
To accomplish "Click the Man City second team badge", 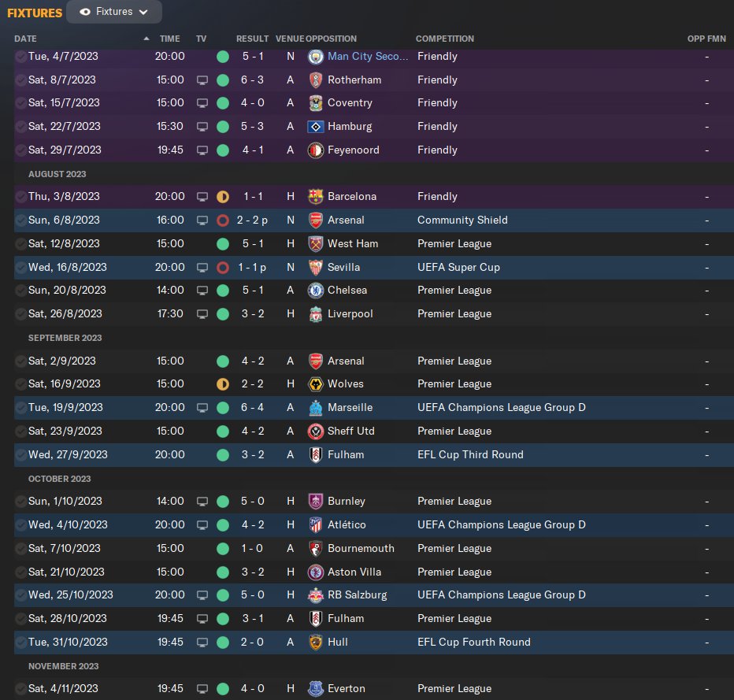I will 316,57.
